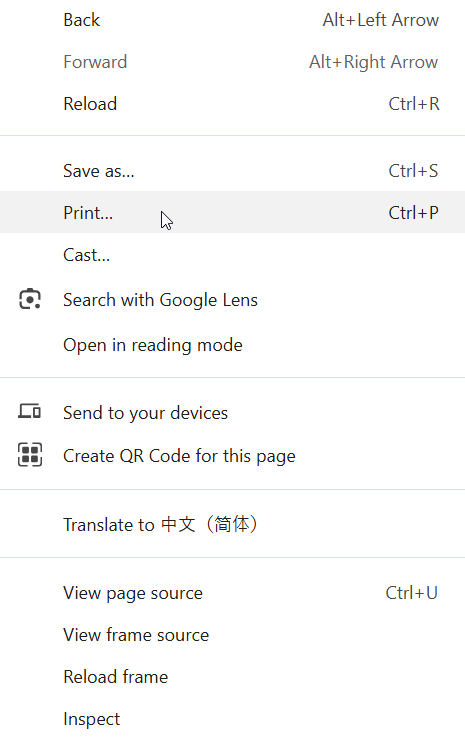The width and height of the screenshot is (465, 749).
Task: Go Back using the context menu
Action: [x=232, y=20]
